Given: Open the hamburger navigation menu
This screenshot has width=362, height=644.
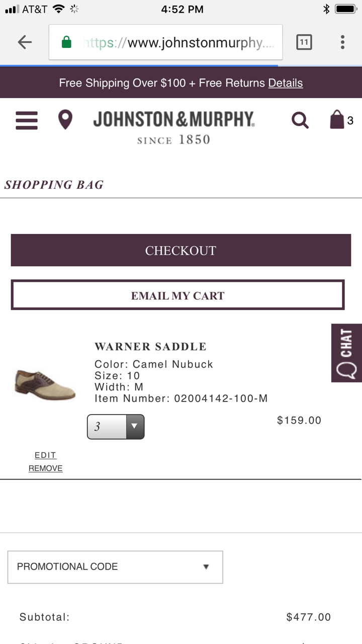Looking at the screenshot, I should pos(27,120).
